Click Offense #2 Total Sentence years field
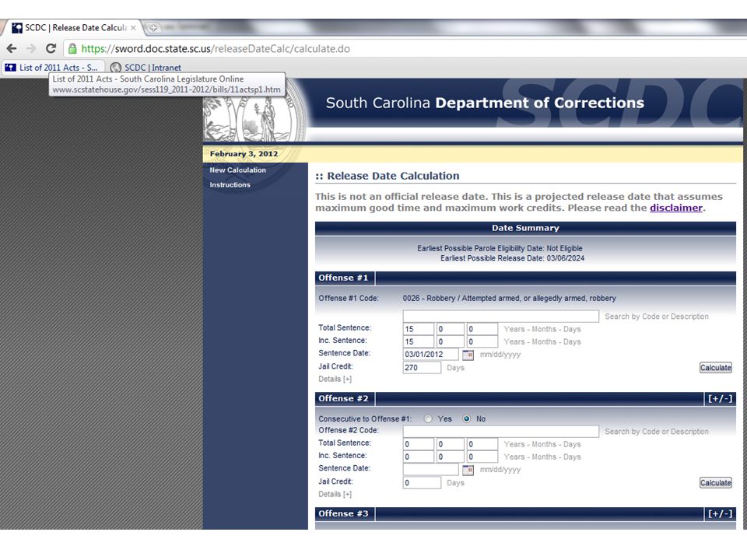The height and width of the screenshot is (560, 747). (x=419, y=444)
